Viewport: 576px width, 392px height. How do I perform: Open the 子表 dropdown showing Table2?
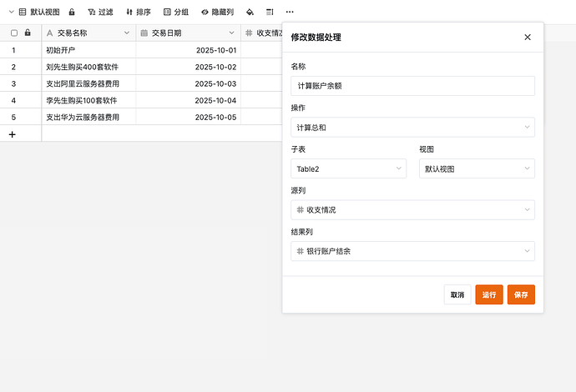(348, 168)
